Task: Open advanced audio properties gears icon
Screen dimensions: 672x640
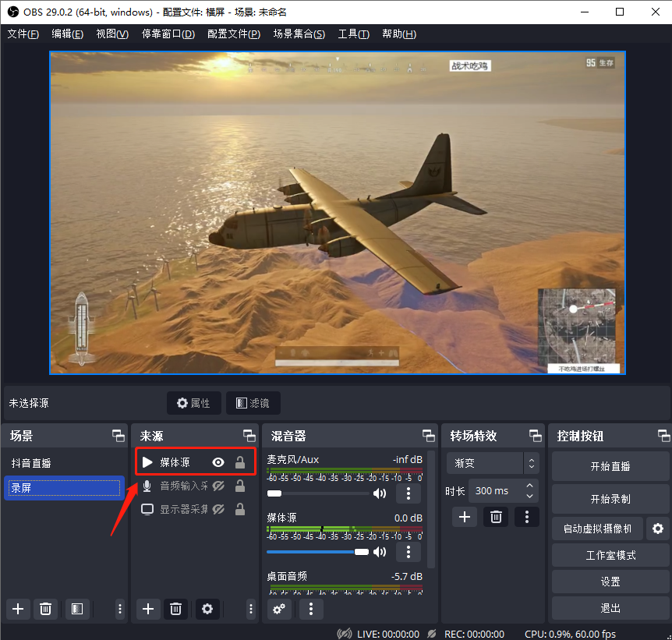Action: coord(279,609)
